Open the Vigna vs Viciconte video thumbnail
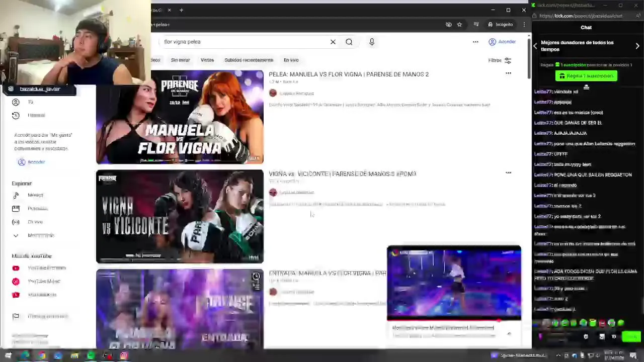644x362 pixels. click(180, 216)
